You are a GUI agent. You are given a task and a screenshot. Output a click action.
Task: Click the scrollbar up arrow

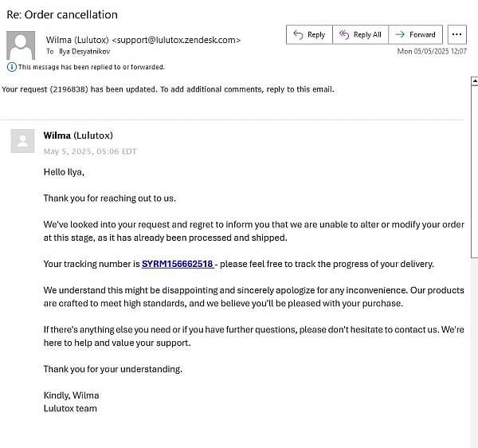point(475,81)
